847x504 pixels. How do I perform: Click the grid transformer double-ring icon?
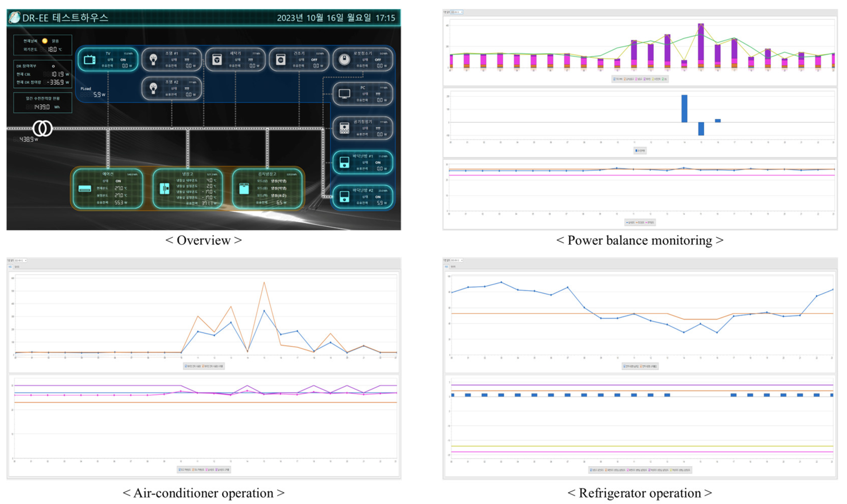[x=42, y=128]
